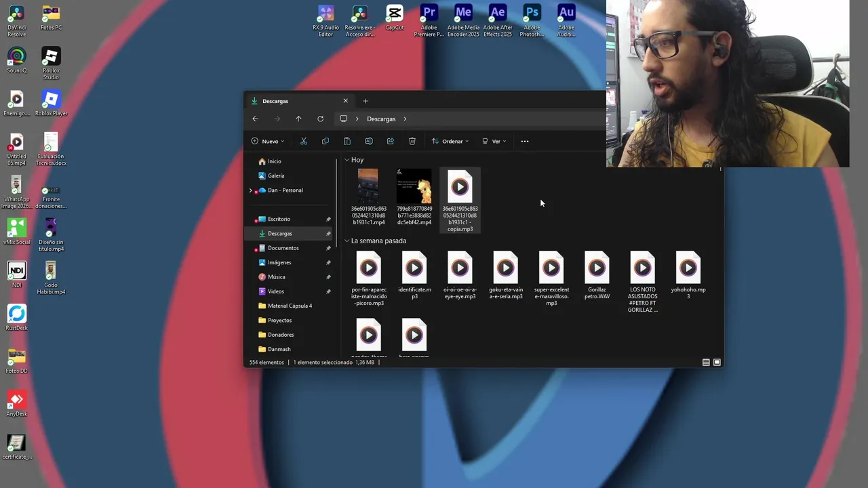Go back with the back arrow
868x488 pixels.
(255, 119)
